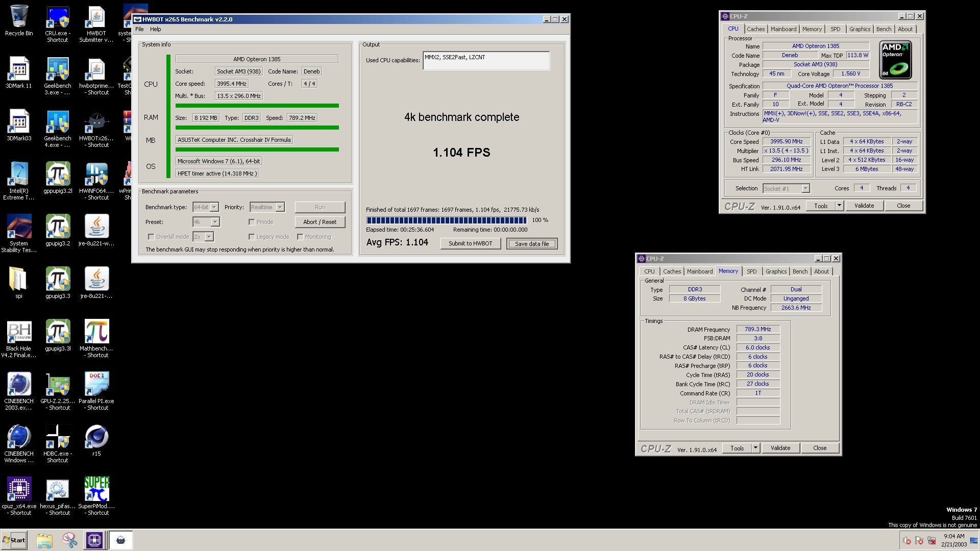The image size is (980, 551).
Task: Launch cpuz_x64.exe shortcut icon
Action: (19, 497)
